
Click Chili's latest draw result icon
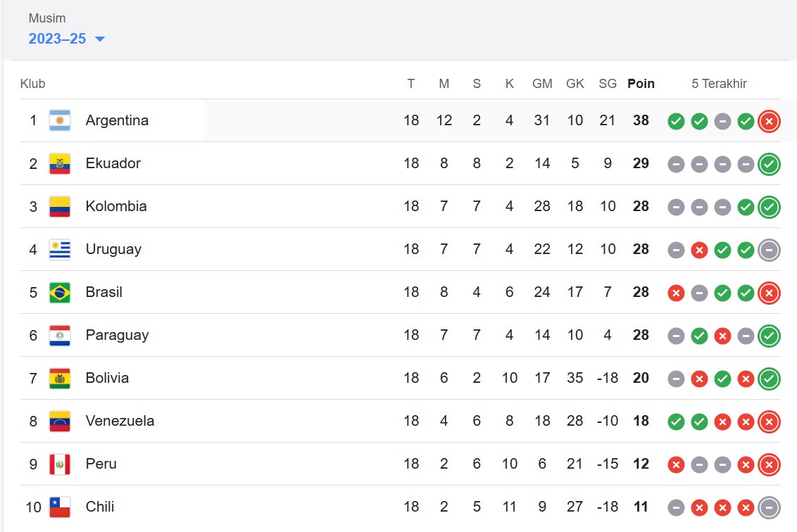[x=769, y=507]
